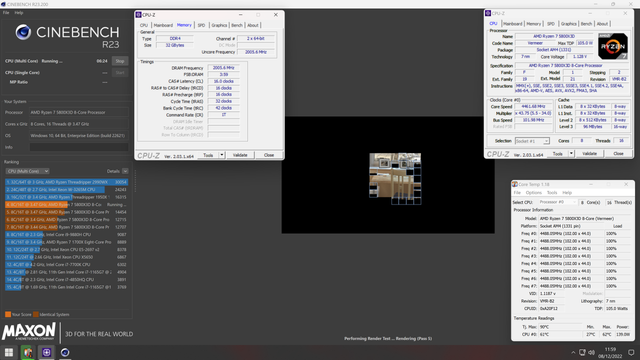This screenshot has height=360, width=640.
Task: Open CPU-Z from the taskbar
Action: [47, 352]
